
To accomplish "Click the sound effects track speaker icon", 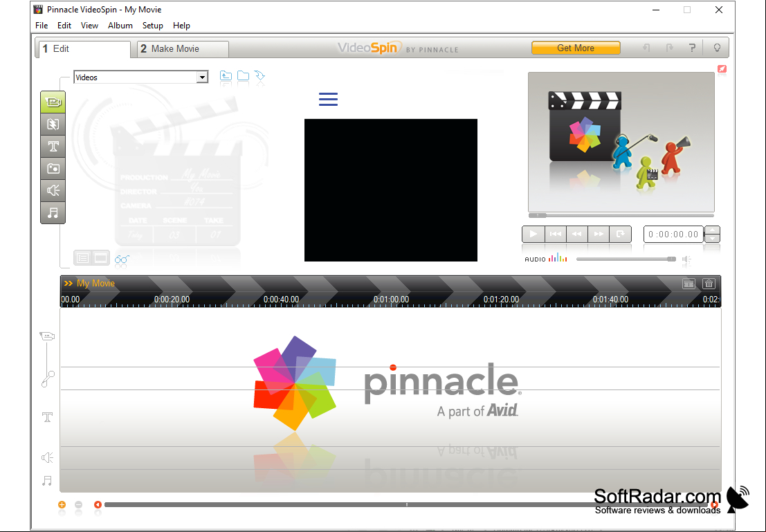I will (47, 457).
